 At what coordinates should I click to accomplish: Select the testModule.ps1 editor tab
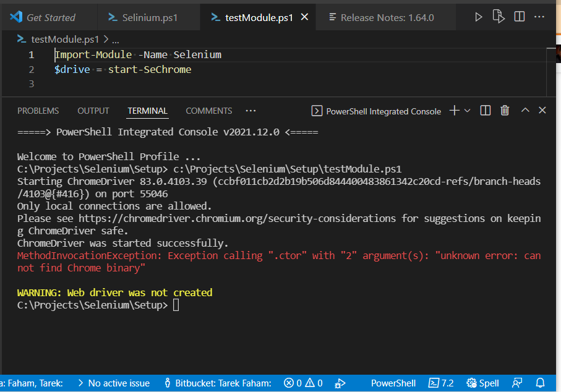pyautogui.click(x=259, y=17)
